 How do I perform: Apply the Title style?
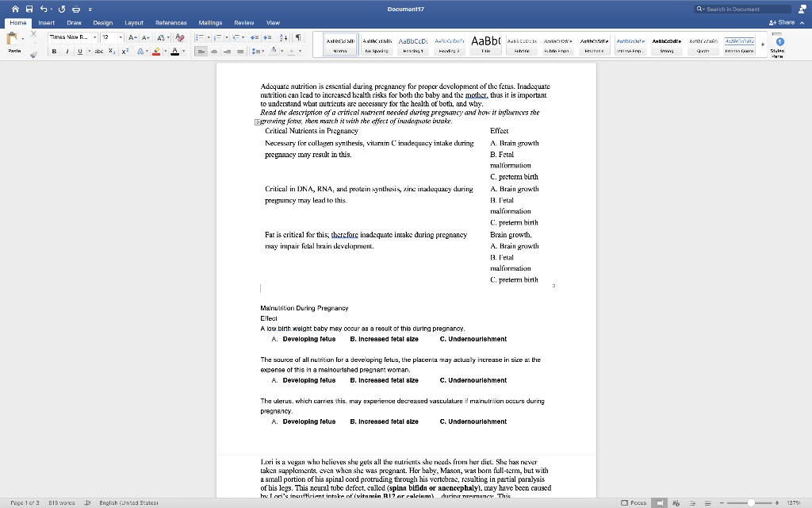click(x=485, y=44)
